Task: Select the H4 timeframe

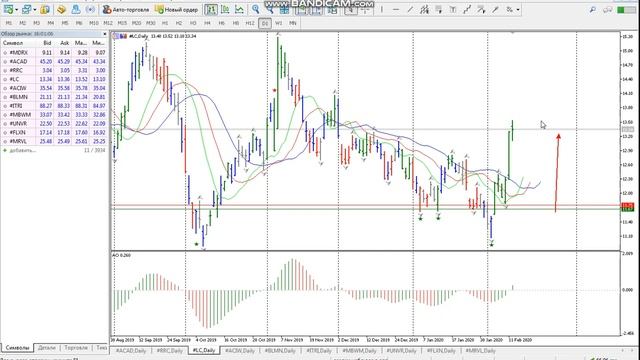Action: coord(207,23)
